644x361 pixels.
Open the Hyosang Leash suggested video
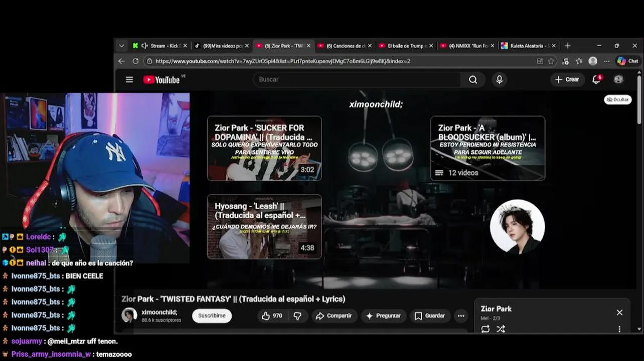tap(264, 227)
